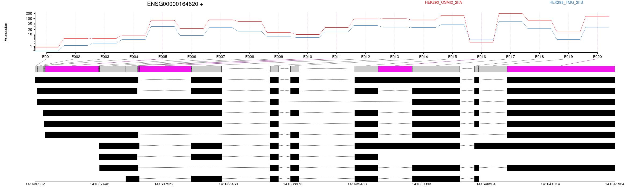Click the rightmost magenta exon block in gene model
Viewport: 644px width, 188px height.
(561, 69)
